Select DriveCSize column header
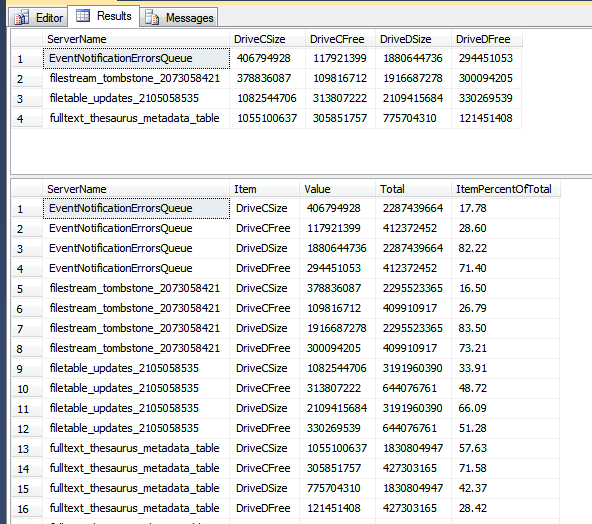This screenshot has height=524, width=592. coord(267,39)
